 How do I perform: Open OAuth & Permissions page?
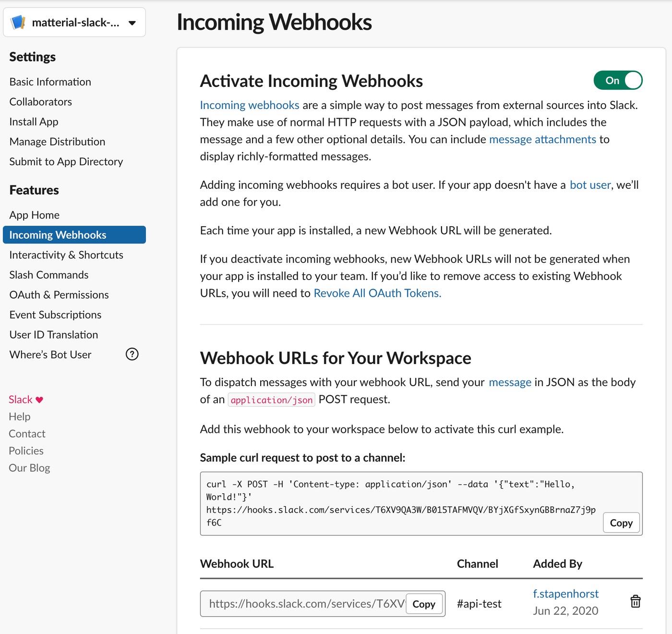pos(59,294)
